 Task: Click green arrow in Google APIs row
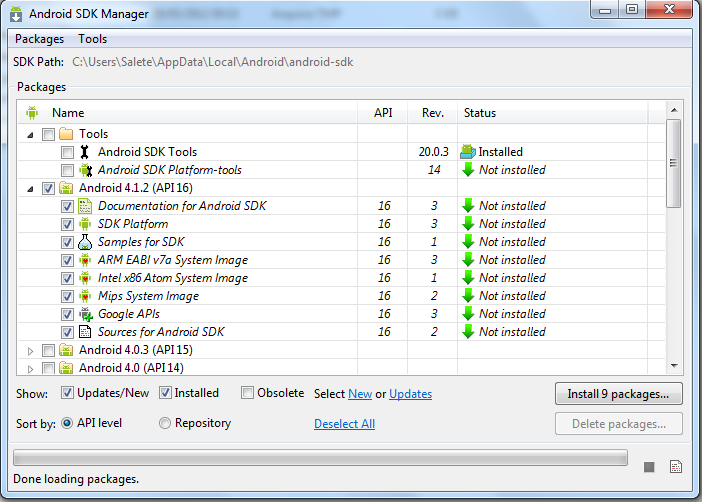[468, 313]
